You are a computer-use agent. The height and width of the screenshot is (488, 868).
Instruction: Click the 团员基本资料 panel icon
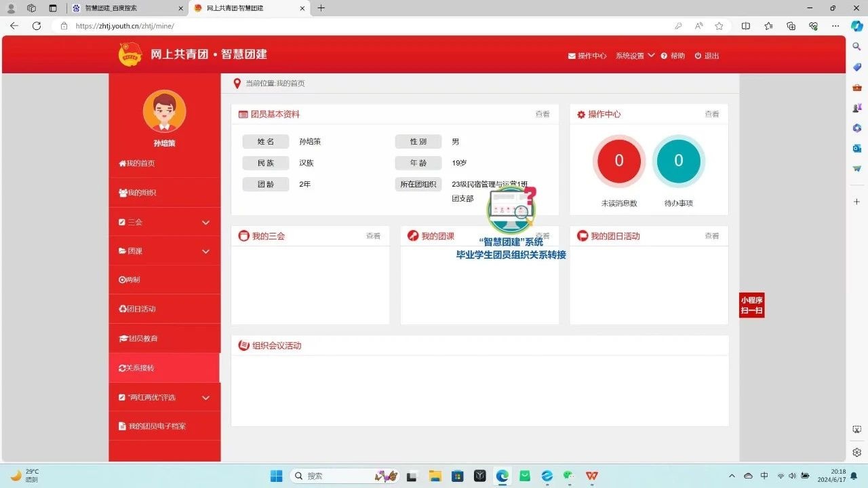[x=243, y=115]
